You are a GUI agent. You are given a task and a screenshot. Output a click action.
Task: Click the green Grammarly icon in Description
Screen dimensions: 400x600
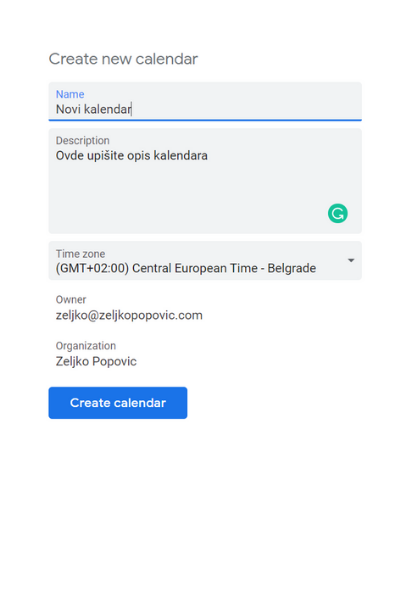click(x=338, y=213)
